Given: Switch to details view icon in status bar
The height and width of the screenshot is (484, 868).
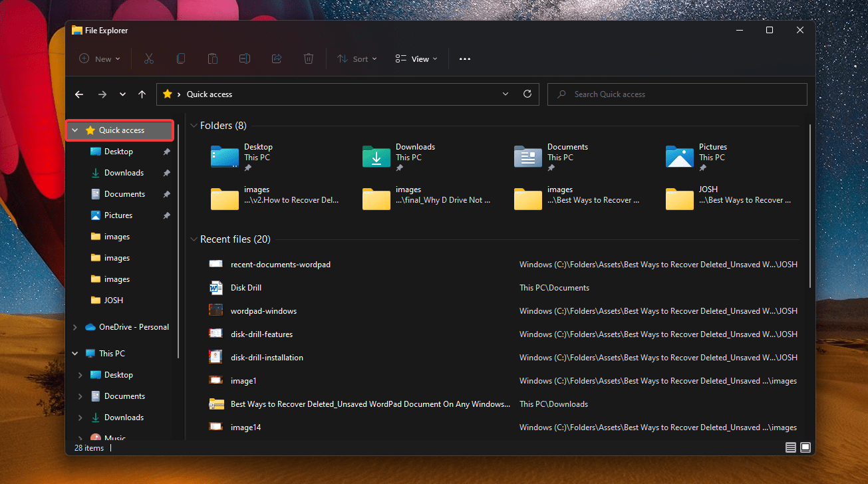Looking at the screenshot, I should tap(791, 447).
